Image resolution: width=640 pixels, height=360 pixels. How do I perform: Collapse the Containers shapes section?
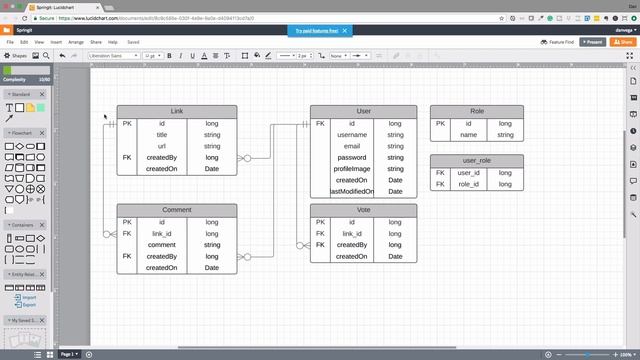coord(20,225)
